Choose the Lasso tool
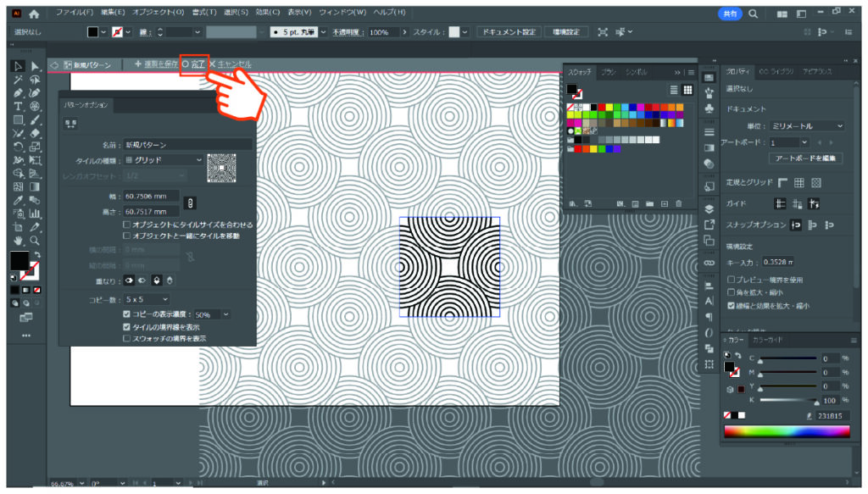This screenshot has width=868, height=494. pos(35,80)
